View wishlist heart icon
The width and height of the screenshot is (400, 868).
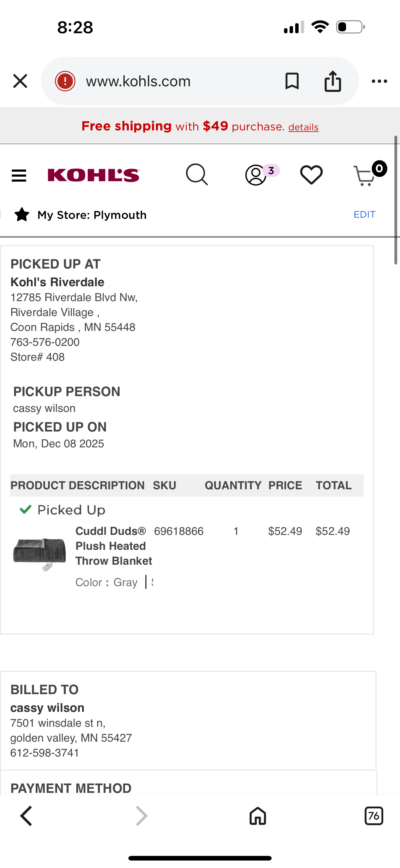coord(311,175)
